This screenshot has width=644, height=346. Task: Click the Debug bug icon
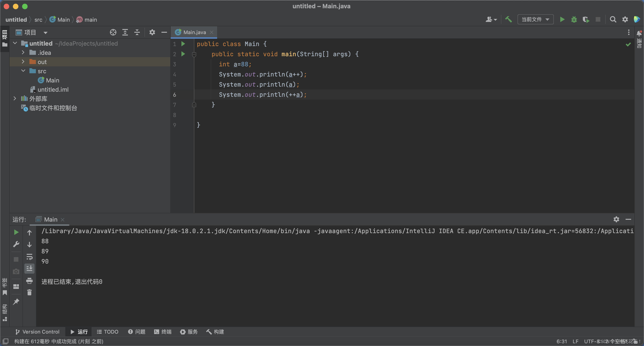pos(574,19)
